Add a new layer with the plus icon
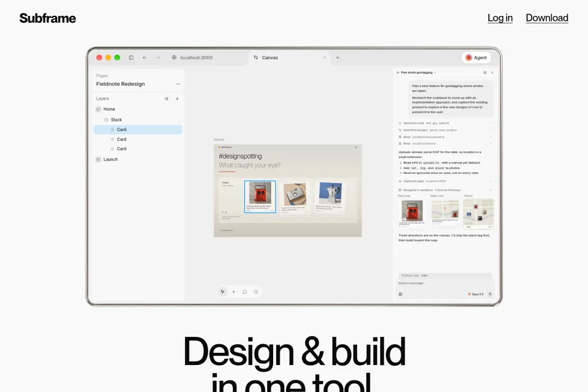Screen dimensions: 588x392 coord(178,99)
